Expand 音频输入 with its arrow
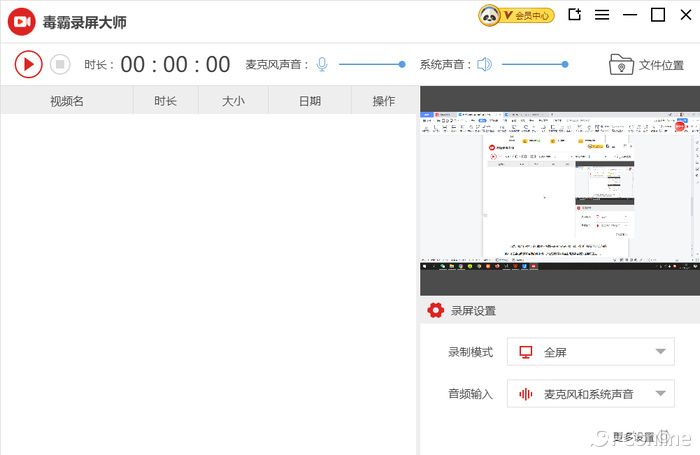700x455 pixels. coord(661,393)
